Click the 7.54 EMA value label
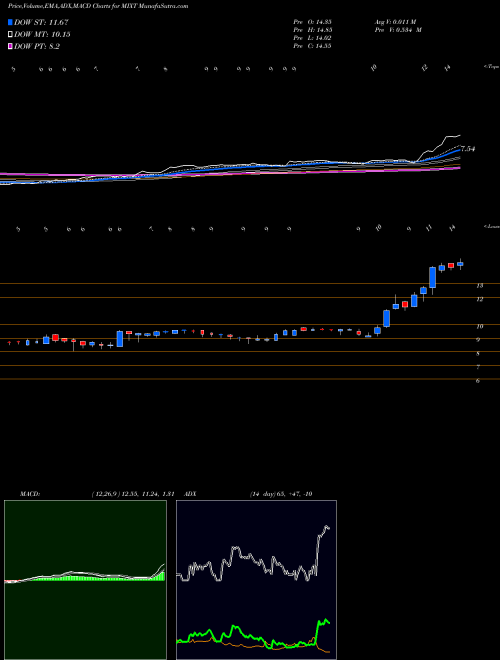This screenshot has height=660, width=500. [468, 149]
